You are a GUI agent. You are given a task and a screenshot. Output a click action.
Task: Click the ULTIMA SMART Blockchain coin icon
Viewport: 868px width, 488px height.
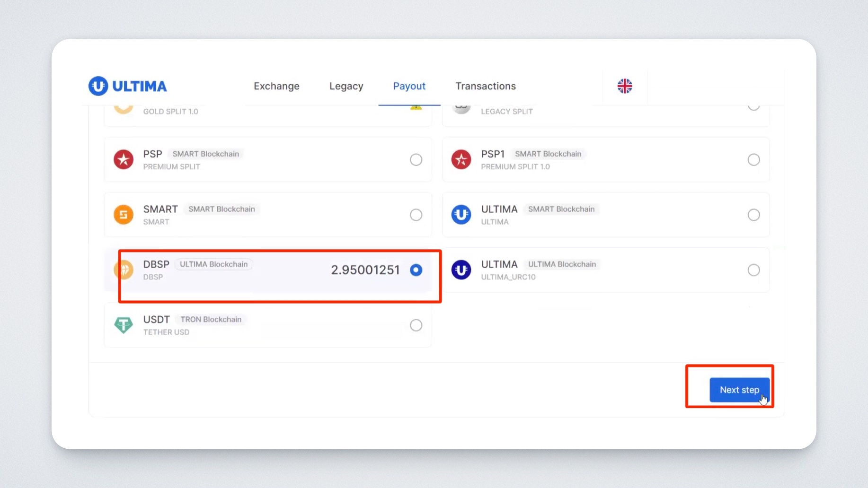point(461,215)
